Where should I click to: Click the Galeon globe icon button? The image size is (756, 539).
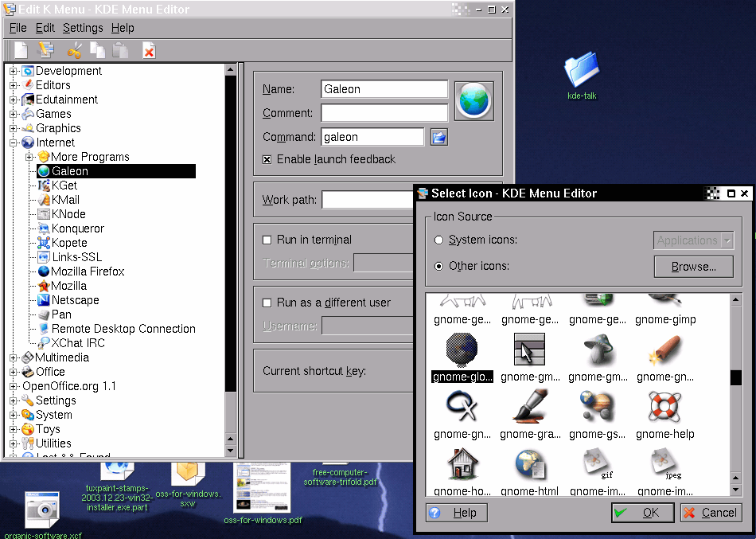point(474,101)
